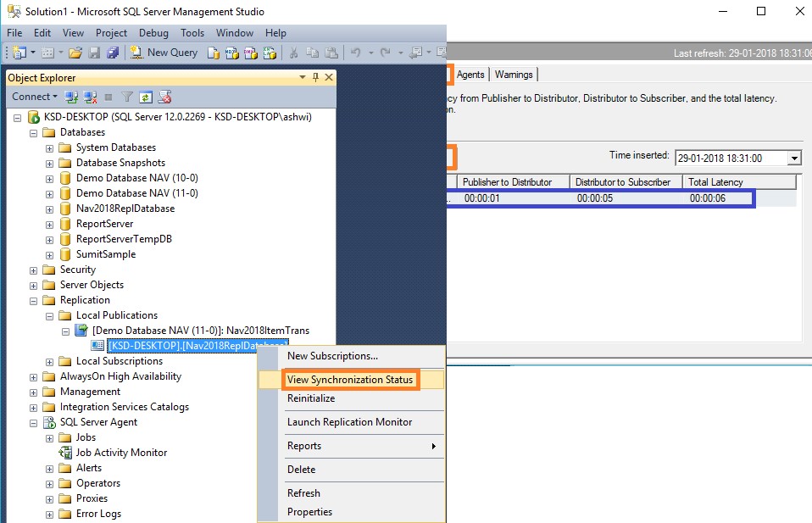The width and height of the screenshot is (812, 523).
Task: Pin the Object Explorer panel
Action: (x=315, y=77)
